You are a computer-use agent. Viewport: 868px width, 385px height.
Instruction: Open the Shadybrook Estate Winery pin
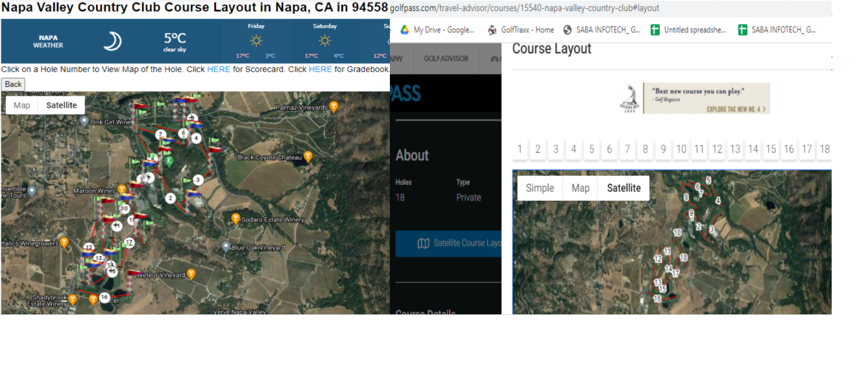coord(73,299)
